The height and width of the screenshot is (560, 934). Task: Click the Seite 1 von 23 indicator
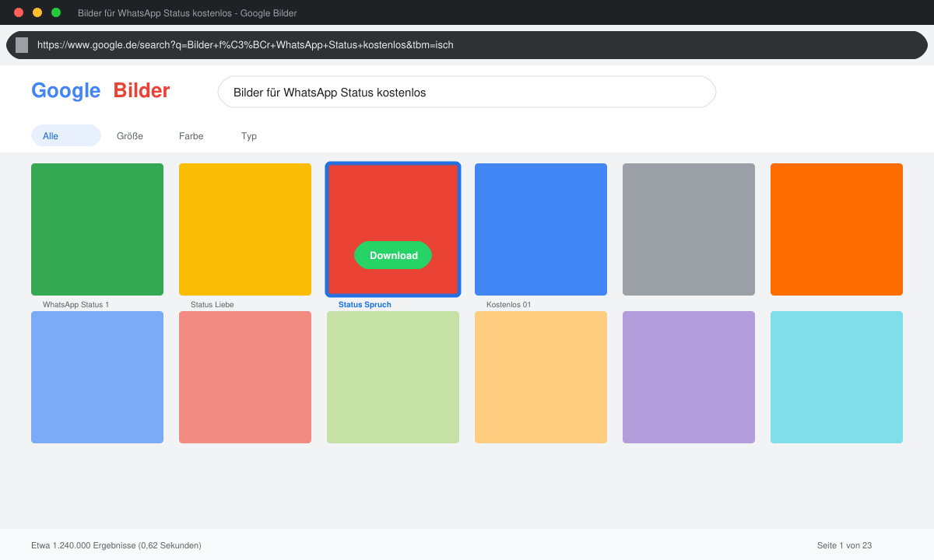tap(844, 545)
